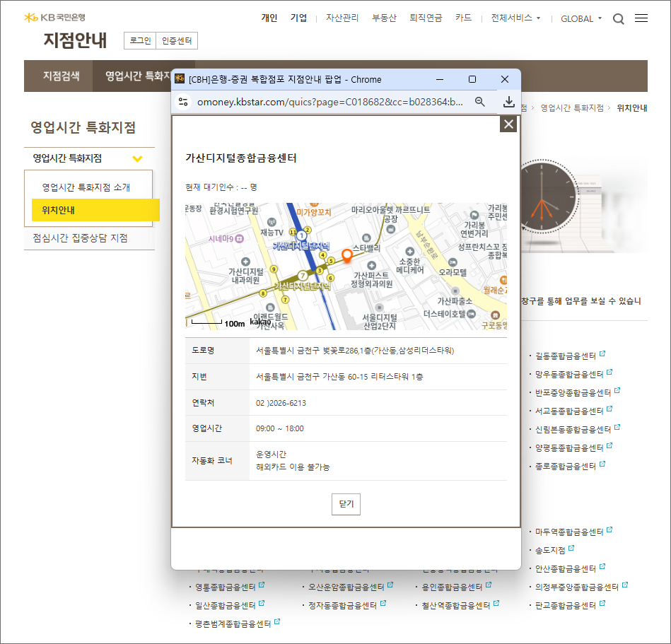Click the 가산디지털종합금융센터 heading
The height and width of the screenshot is (644, 671).
pos(240,158)
